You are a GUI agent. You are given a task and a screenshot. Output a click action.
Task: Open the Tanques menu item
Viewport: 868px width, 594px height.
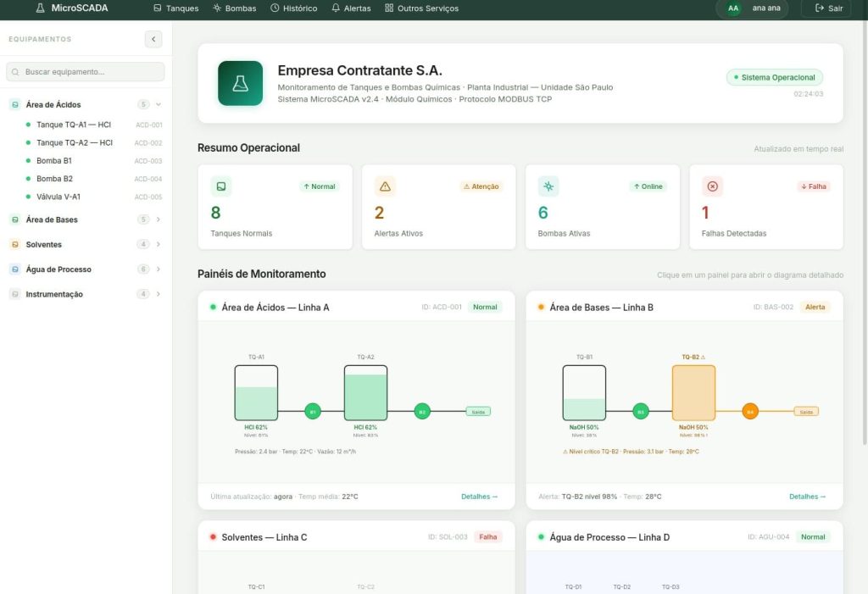(x=176, y=8)
